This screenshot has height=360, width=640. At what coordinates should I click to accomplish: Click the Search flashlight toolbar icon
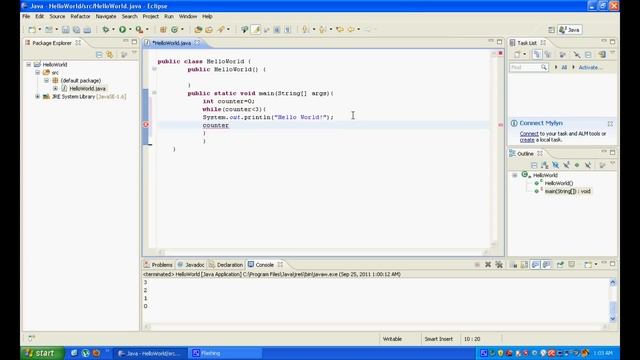(221, 29)
